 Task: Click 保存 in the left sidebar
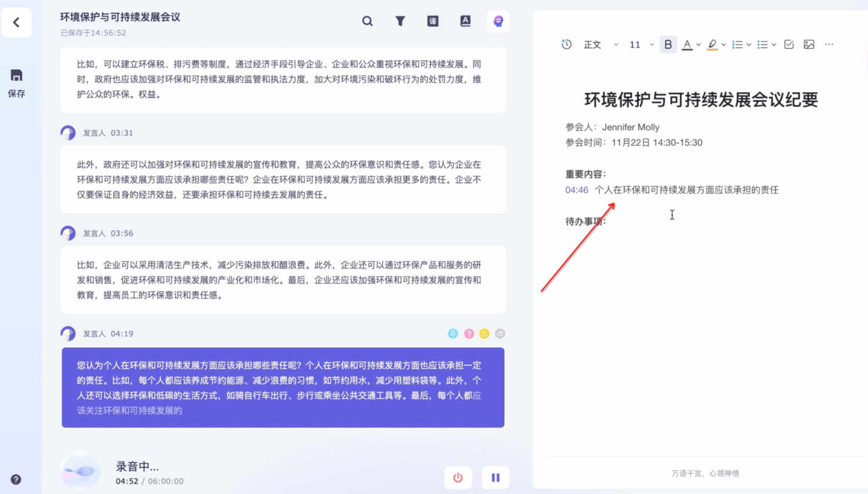click(17, 83)
